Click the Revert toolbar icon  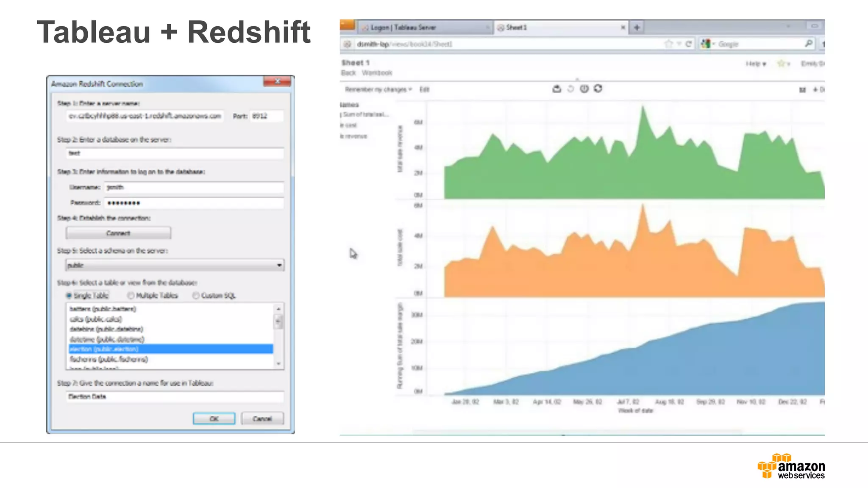point(570,89)
